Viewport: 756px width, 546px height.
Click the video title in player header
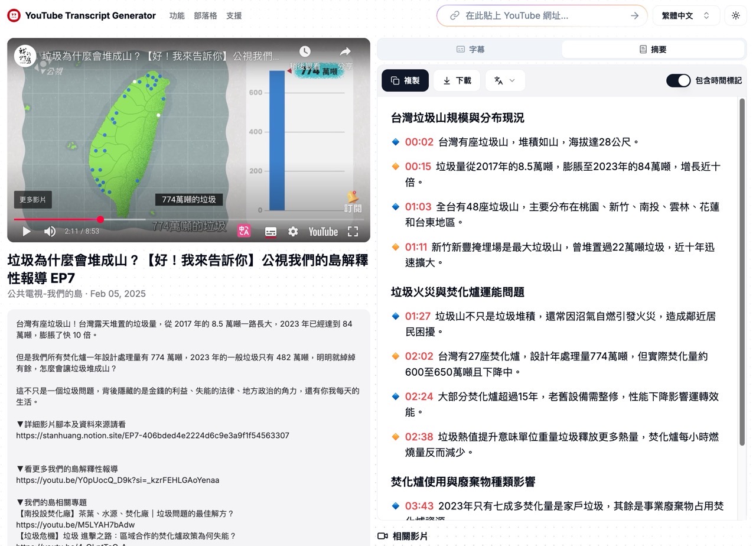coord(161,56)
